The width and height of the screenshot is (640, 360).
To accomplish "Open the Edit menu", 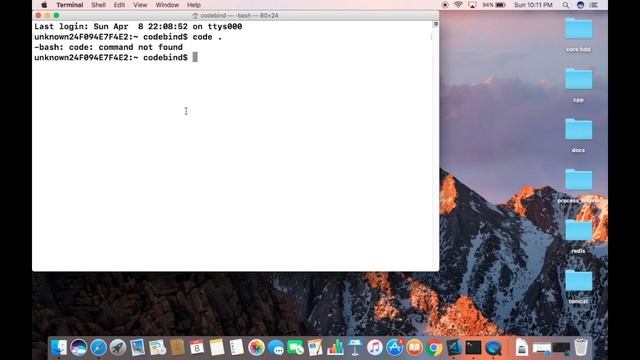I will click(119, 5).
